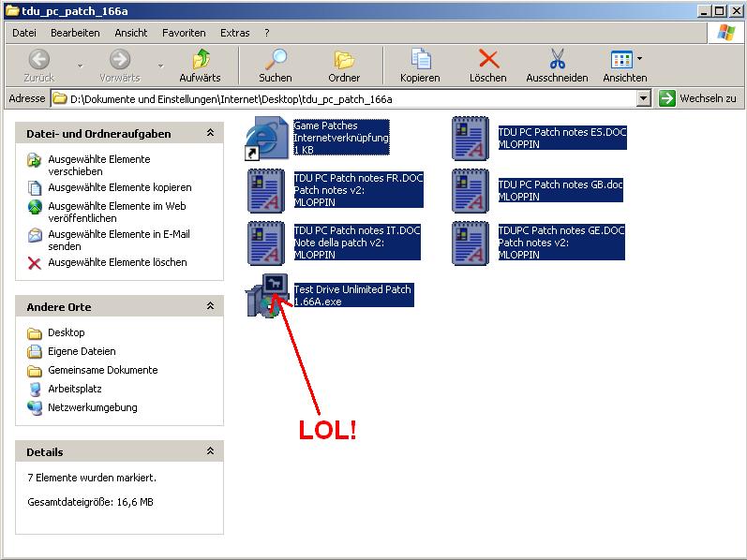Select the TDU PC Patch notes IT.DOC icon

266,243
